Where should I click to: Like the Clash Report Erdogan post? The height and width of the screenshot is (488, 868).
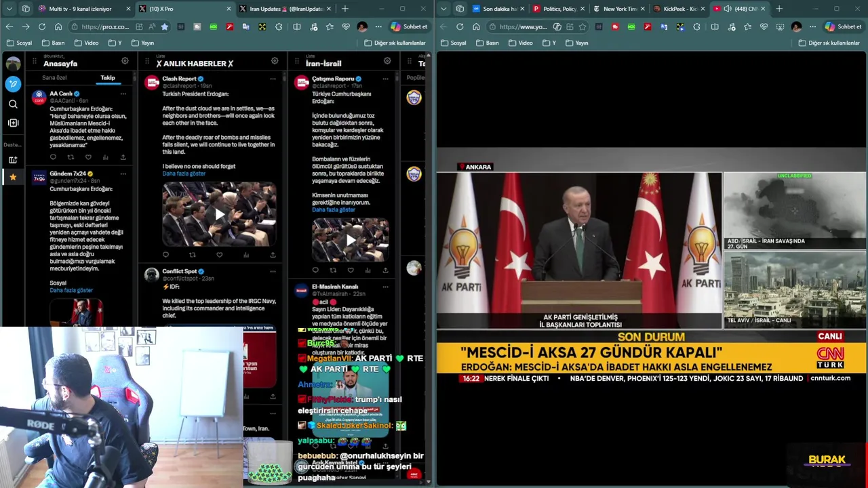coord(219,255)
